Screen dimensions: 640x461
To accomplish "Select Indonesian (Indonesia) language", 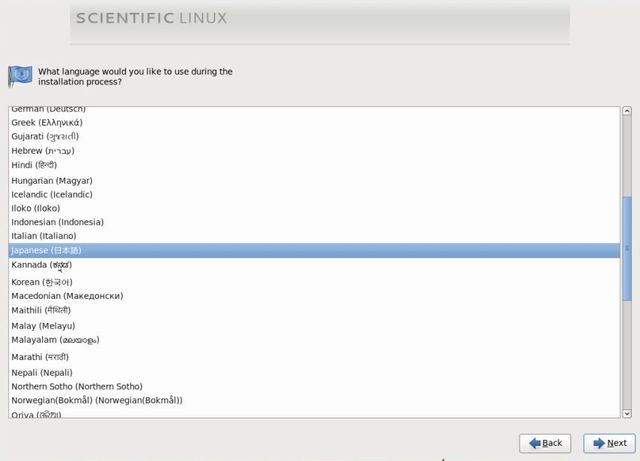I will pyautogui.click(x=57, y=222).
